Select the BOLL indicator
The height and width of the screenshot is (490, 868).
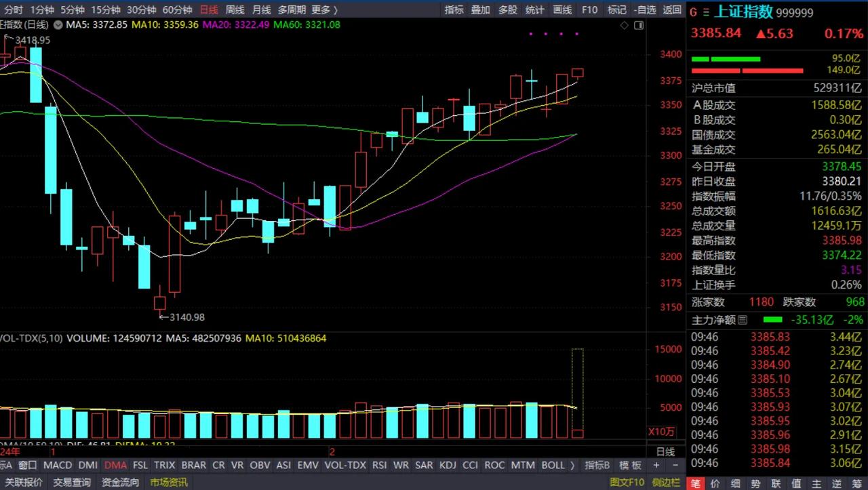click(553, 466)
